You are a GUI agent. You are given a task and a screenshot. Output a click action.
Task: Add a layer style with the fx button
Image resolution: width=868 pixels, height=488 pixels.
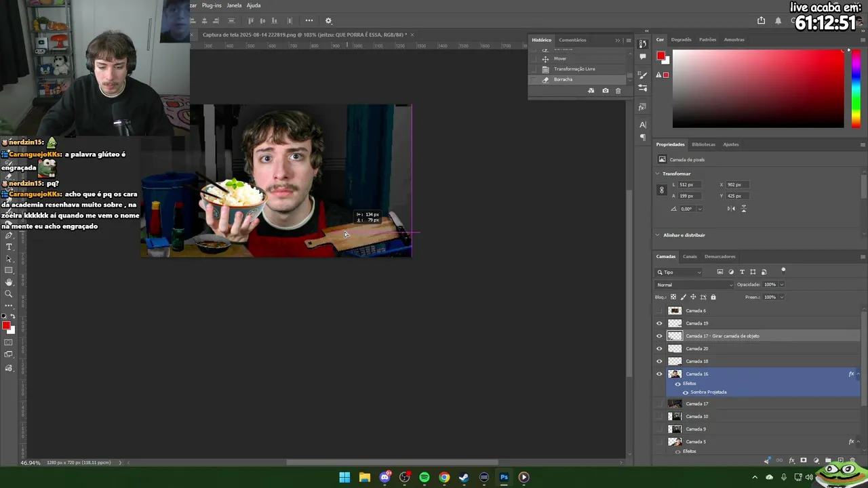pyautogui.click(x=791, y=461)
